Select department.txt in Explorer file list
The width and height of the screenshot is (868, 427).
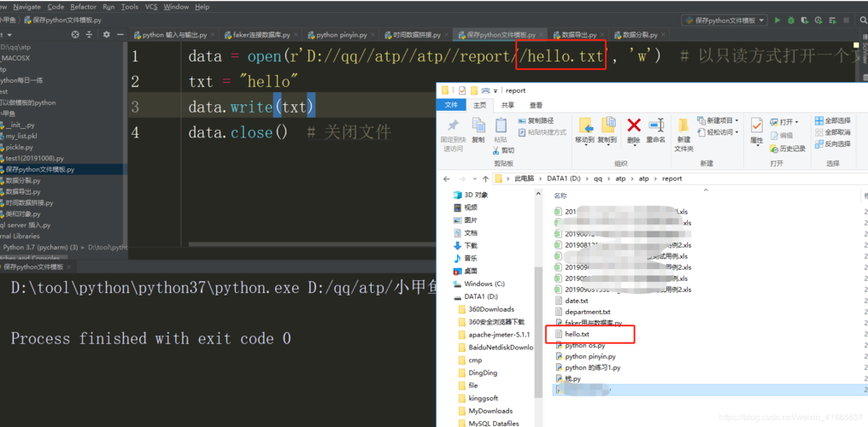click(587, 312)
